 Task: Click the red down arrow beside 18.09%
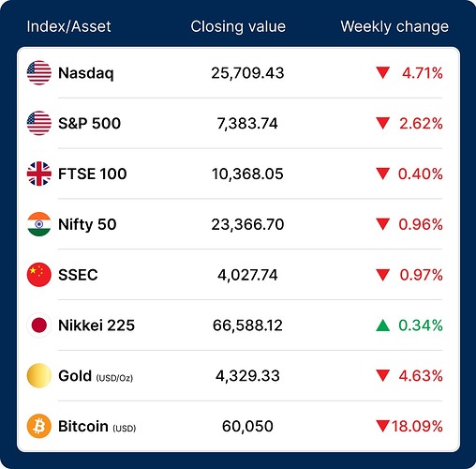click(382, 427)
